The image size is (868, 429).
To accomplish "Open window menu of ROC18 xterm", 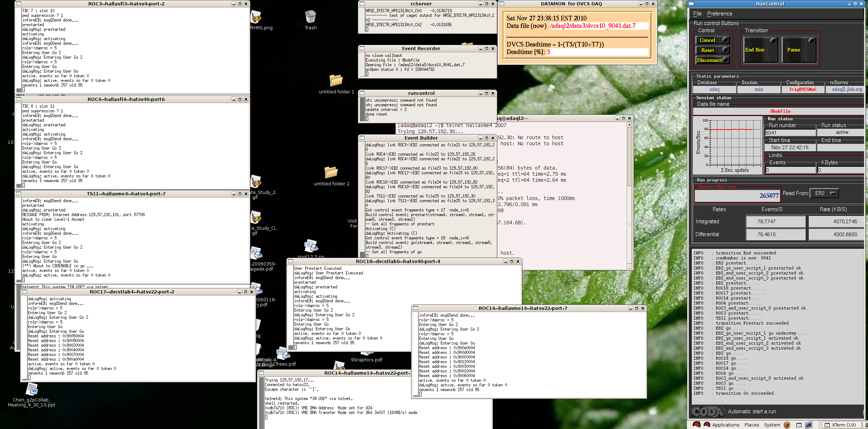I will pos(291,261).
